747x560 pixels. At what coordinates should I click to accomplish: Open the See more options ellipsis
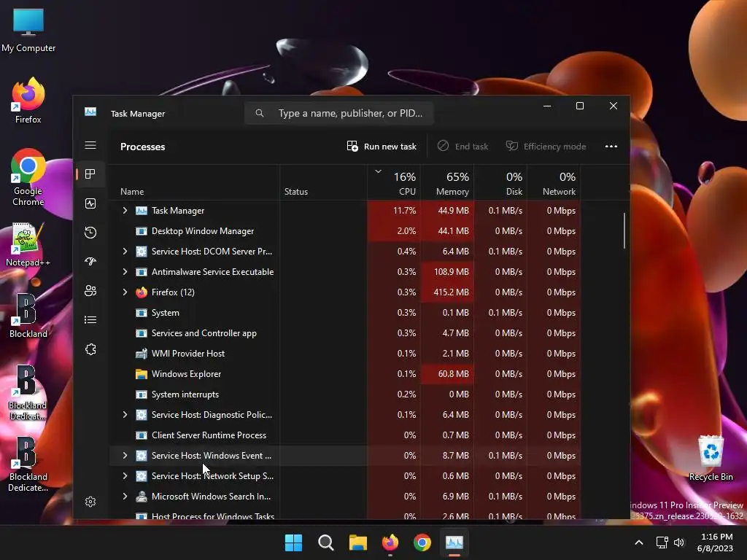[x=611, y=146]
